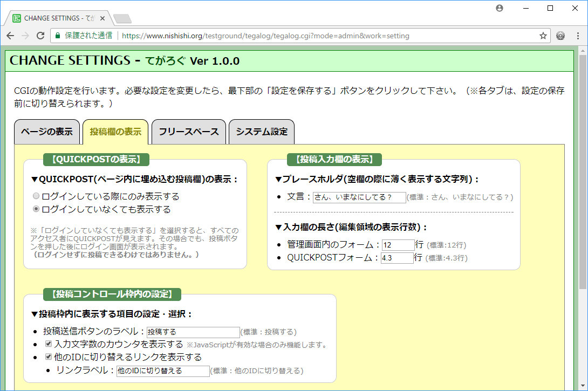Click the gear extension icon in toolbar

(x=560, y=36)
